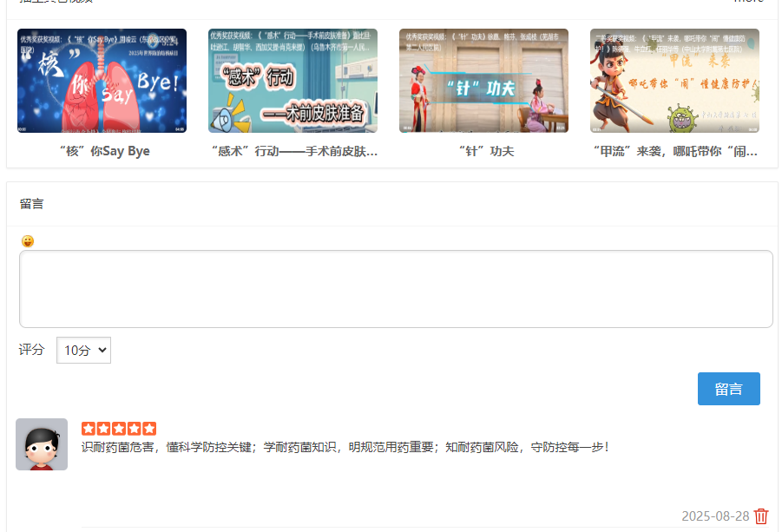Screen dimensions: 782x532
Task: Click the "核"你Say Bye lung video thumbnail
Action: [101, 80]
